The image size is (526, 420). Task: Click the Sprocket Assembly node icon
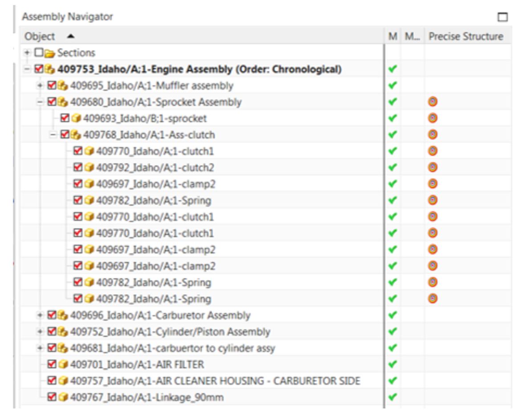point(62,102)
